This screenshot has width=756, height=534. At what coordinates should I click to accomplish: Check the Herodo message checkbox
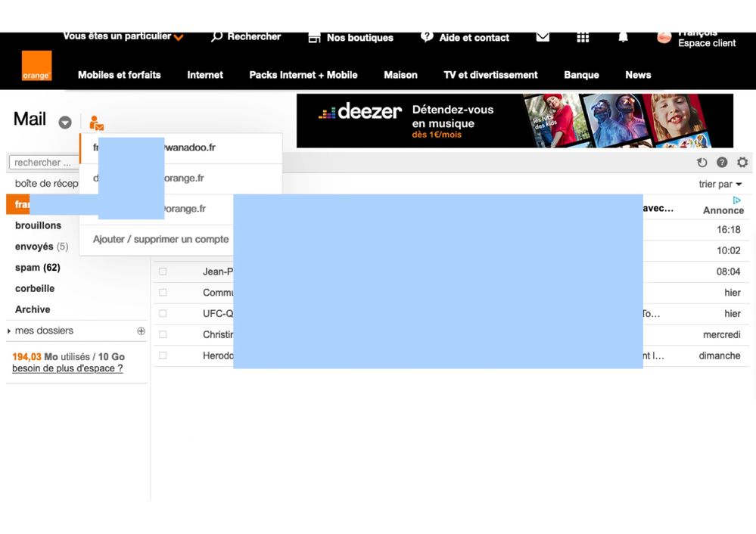[x=163, y=355]
